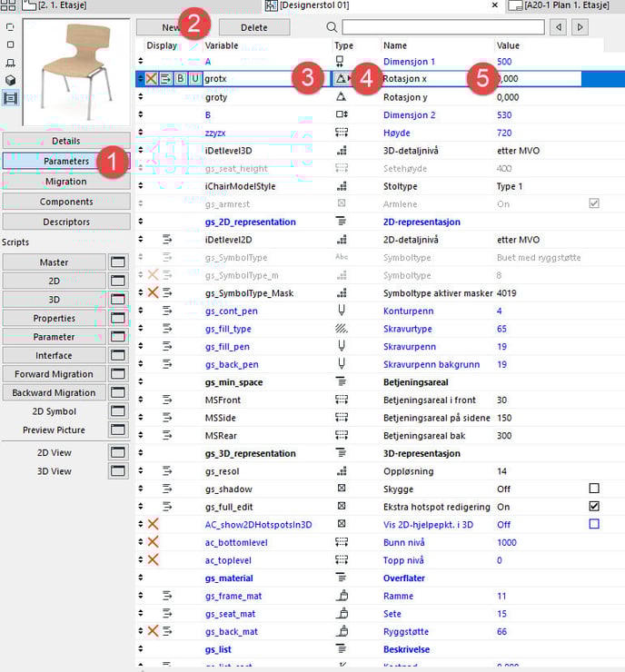
Task: Click the parameter search field
Action: (x=443, y=27)
